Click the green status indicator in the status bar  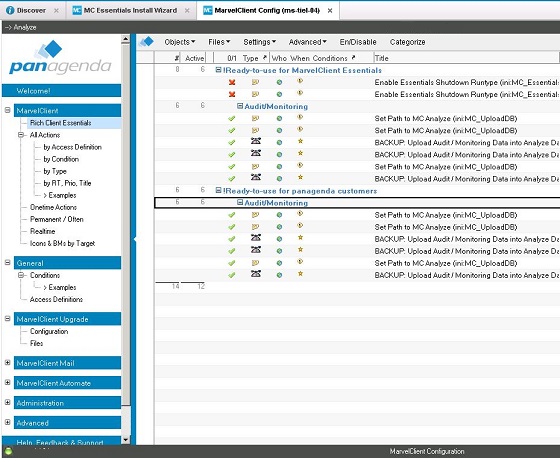click(8, 451)
